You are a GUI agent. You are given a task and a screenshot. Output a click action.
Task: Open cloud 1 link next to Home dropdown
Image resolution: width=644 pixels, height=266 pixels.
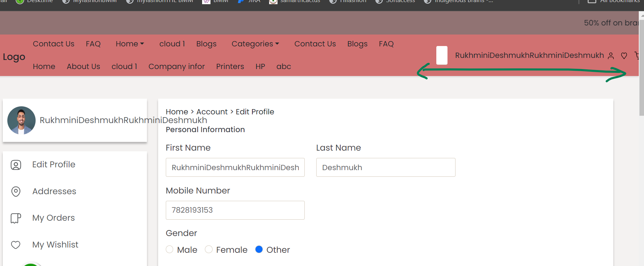click(172, 44)
